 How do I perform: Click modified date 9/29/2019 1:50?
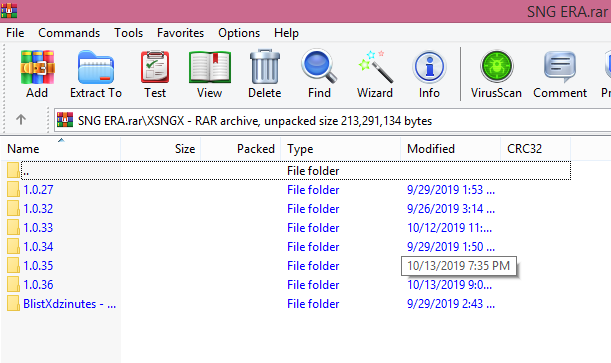tap(451, 247)
